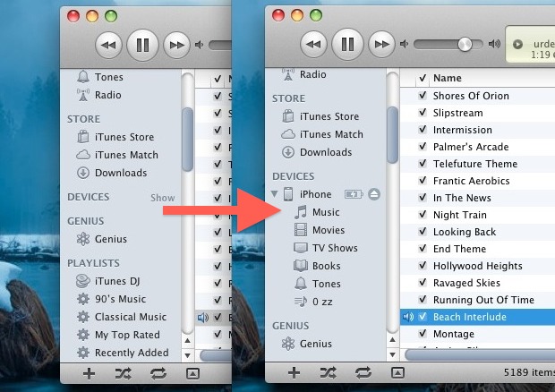Select the Looking Back song row
This screenshot has width=555, height=392.
(x=477, y=232)
